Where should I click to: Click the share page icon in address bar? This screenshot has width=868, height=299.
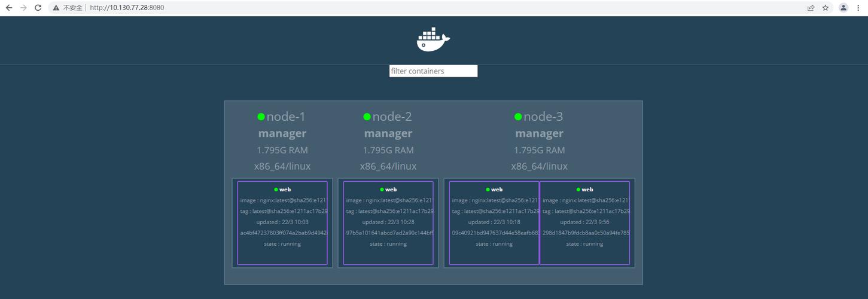click(811, 8)
